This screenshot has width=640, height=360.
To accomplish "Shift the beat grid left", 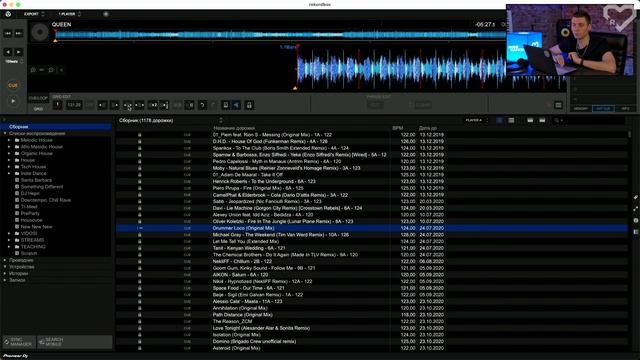I will [x=102, y=105].
